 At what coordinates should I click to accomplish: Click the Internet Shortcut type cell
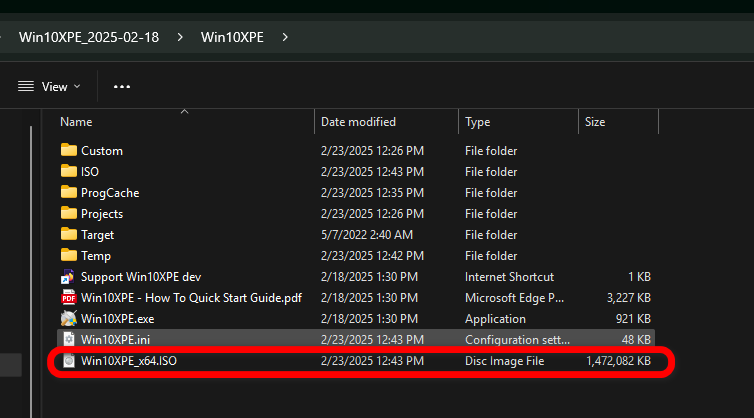click(509, 277)
